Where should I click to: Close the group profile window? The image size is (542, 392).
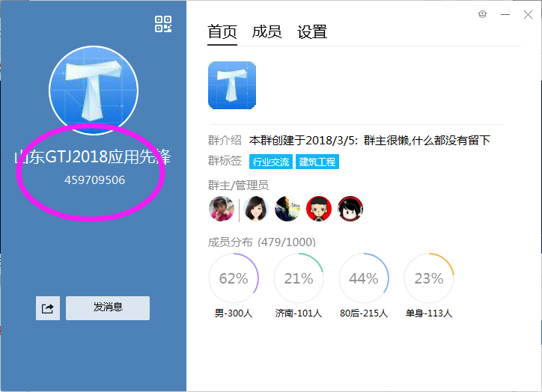point(528,14)
